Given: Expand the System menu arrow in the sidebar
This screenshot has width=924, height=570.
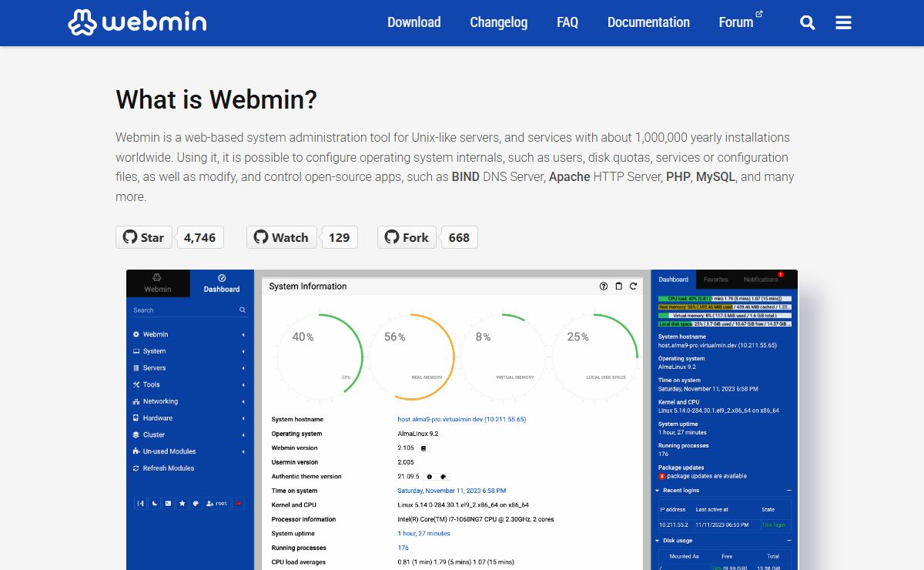Looking at the screenshot, I should pyautogui.click(x=243, y=351).
